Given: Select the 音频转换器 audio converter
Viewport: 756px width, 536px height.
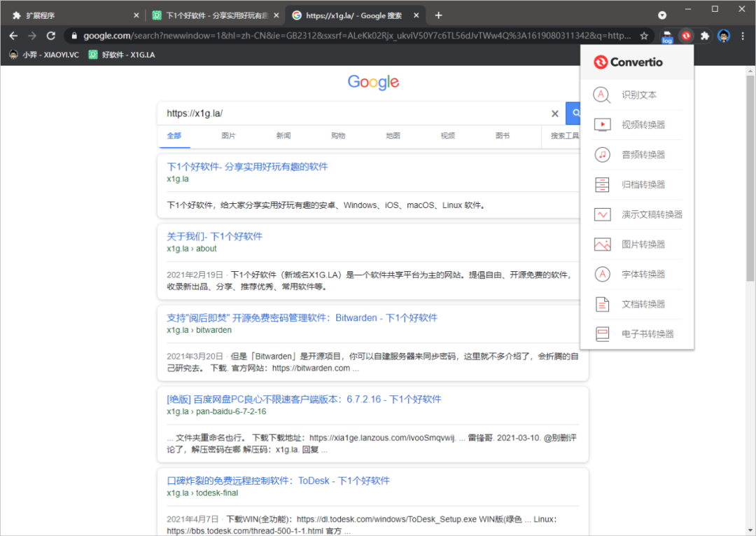Looking at the screenshot, I should [643, 155].
